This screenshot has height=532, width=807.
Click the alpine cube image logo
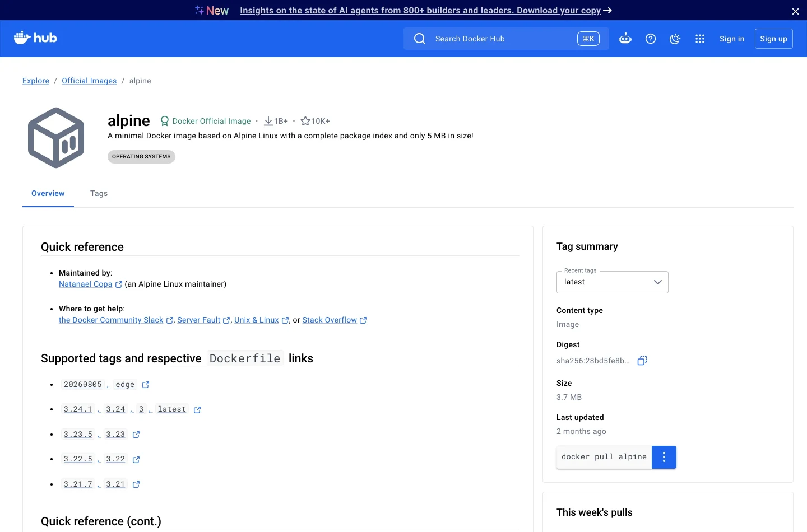56,138
